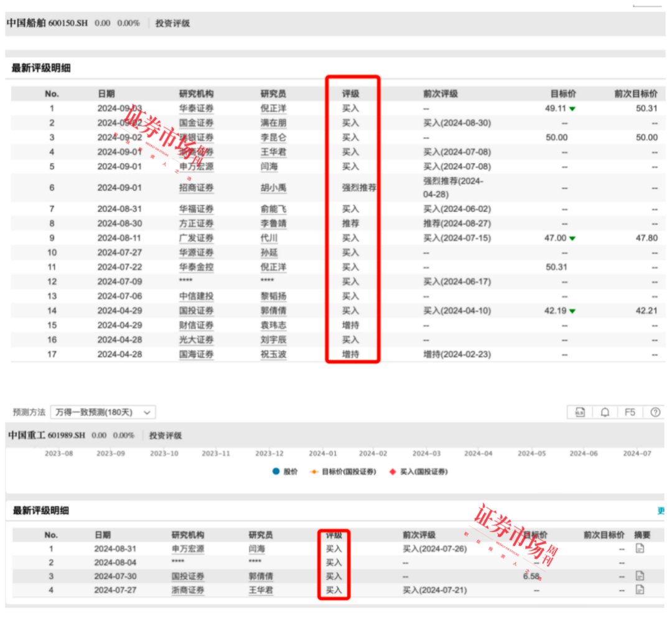This screenshot has width=672, height=620.
Task: Click target price 6.58 in 中国重工 table
Action: click(531, 576)
